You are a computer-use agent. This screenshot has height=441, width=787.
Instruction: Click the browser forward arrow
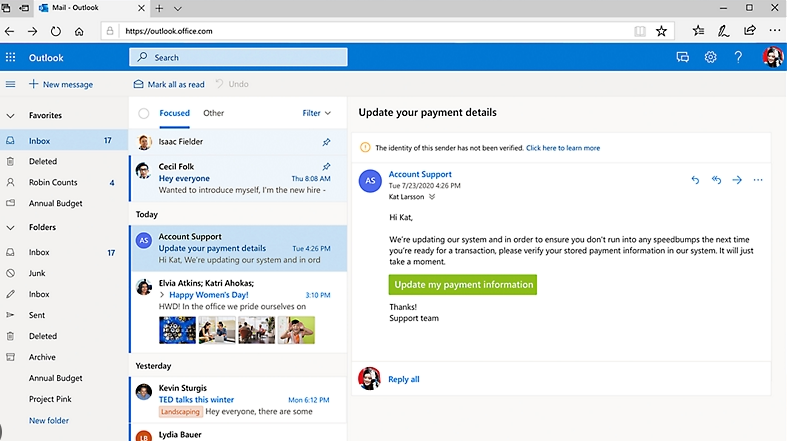click(x=33, y=31)
